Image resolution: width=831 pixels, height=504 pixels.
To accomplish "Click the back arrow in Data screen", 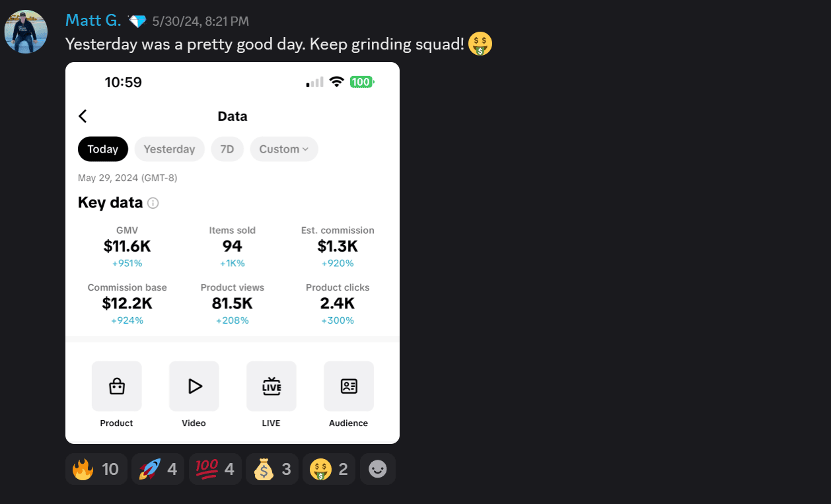I will (83, 116).
